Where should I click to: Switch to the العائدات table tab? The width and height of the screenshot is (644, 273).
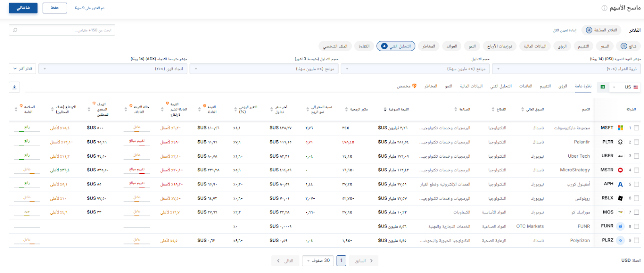[526, 86]
